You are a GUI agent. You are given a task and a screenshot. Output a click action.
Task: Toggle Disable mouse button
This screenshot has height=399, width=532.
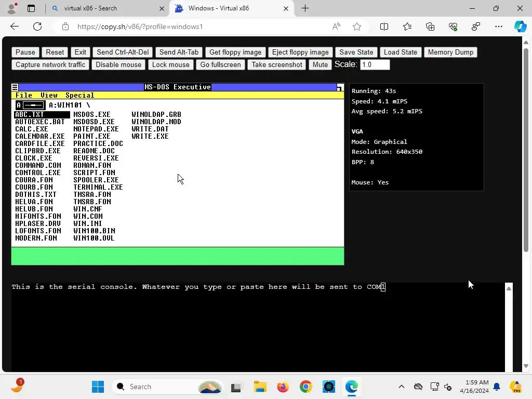coord(118,65)
